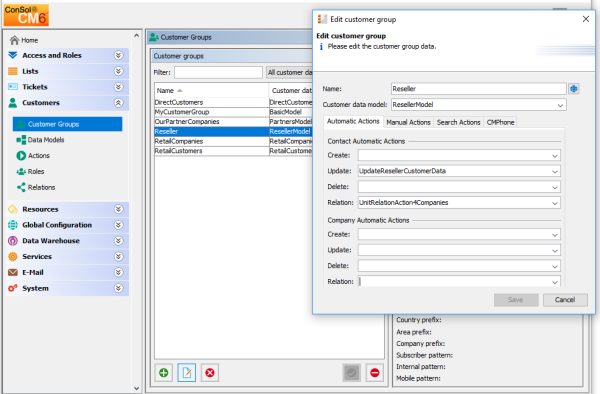Select the RetailCompanies row
600x394 pixels.
pyautogui.click(x=233, y=141)
